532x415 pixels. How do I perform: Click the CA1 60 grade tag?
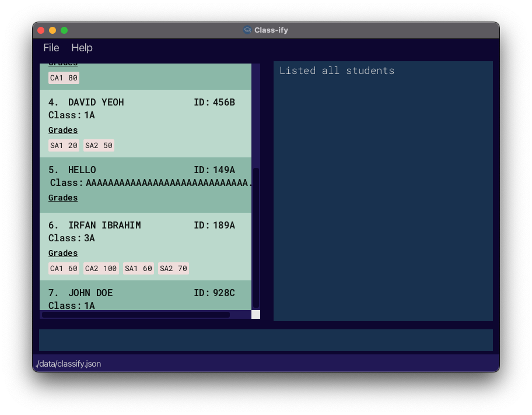point(64,269)
